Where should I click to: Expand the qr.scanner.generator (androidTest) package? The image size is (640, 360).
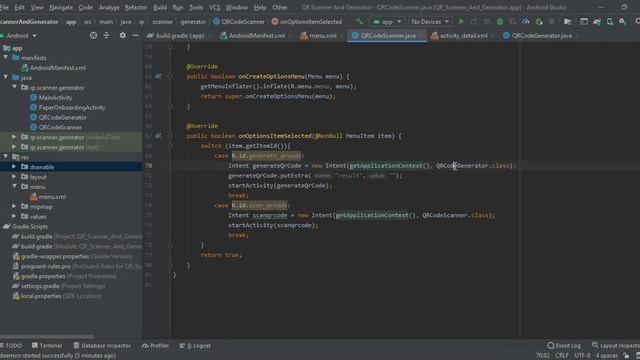(14, 137)
